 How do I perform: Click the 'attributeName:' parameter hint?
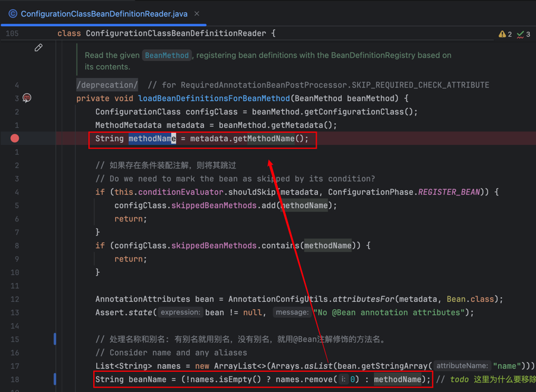462,366
